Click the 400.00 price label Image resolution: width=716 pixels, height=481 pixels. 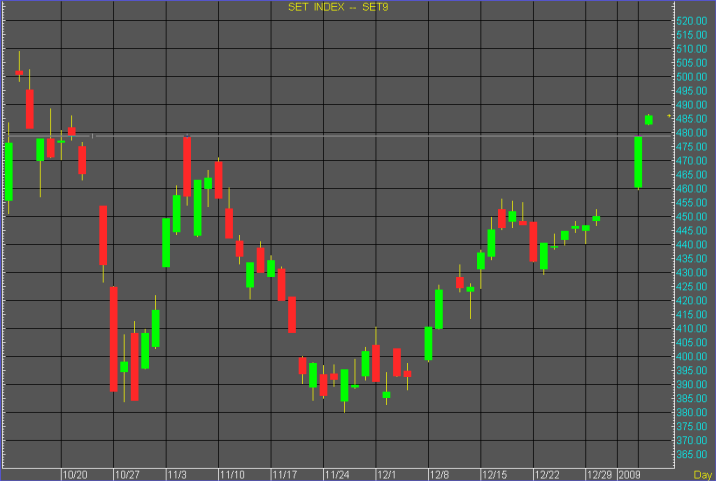tap(692, 356)
